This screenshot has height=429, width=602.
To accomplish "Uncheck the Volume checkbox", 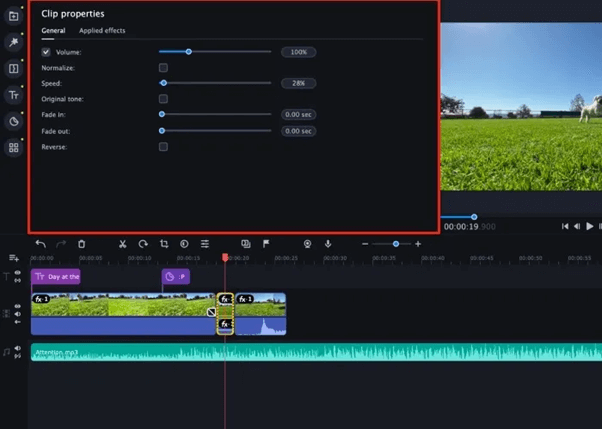I will pyautogui.click(x=46, y=51).
